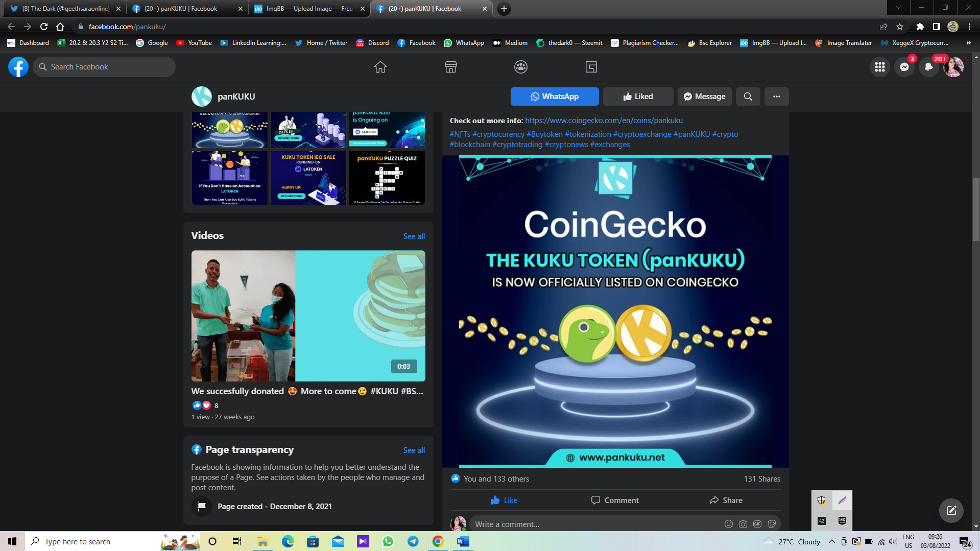
Task: Go back to the previous page
Action: click(11, 27)
